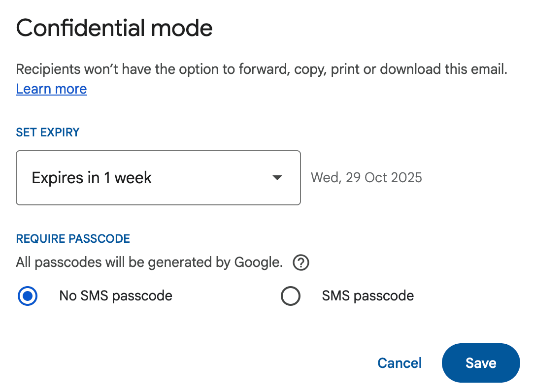
Task: Click the 'REQUIRE PASSCODE' section heading
Action: tap(73, 238)
